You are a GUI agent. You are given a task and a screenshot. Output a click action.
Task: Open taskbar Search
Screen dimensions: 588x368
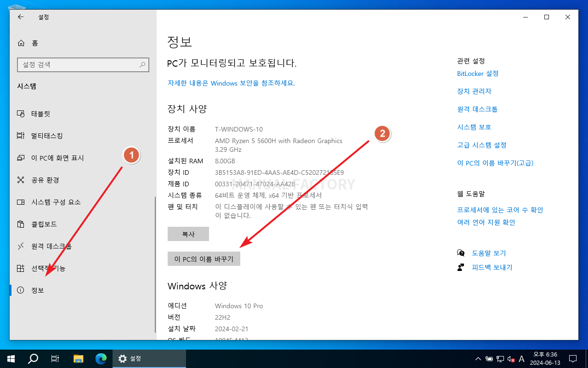pyautogui.click(x=33, y=359)
